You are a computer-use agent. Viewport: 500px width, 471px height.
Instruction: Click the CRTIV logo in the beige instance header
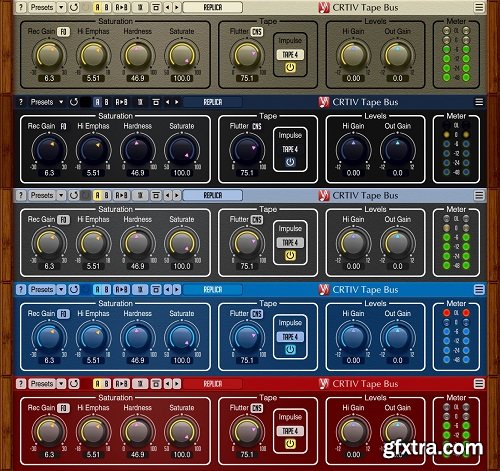pos(323,7)
